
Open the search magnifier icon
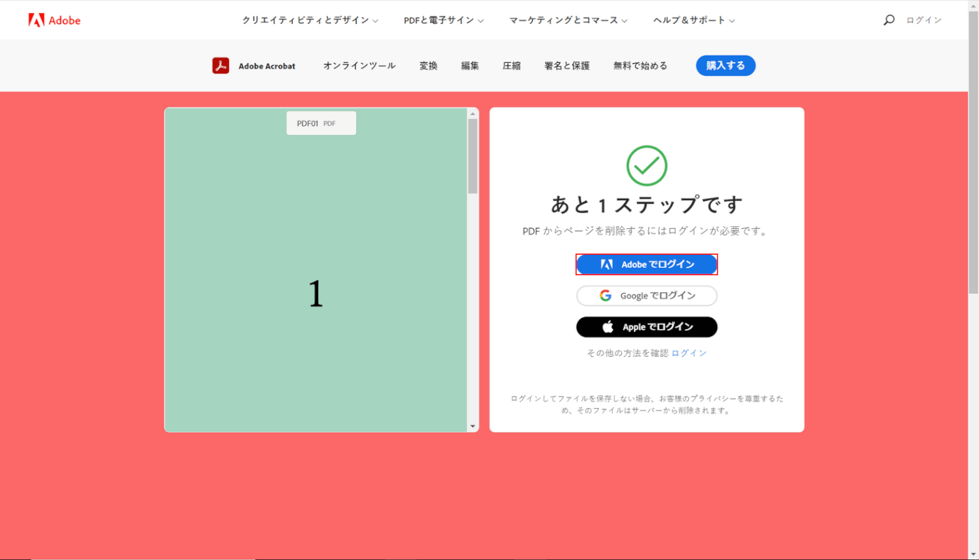pyautogui.click(x=889, y=20)
